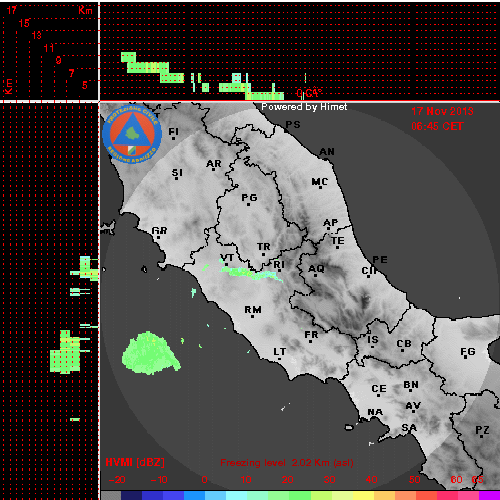Click the 'SA' city label
Screen dimensions: 500x500
(409, 428)
